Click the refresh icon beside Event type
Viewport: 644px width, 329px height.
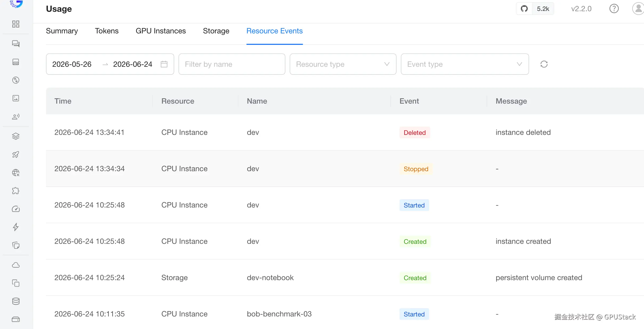click(x=544, y=64)
